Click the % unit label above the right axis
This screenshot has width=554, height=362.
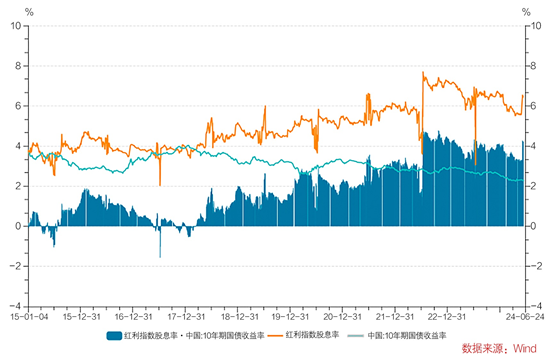point(526,12)
